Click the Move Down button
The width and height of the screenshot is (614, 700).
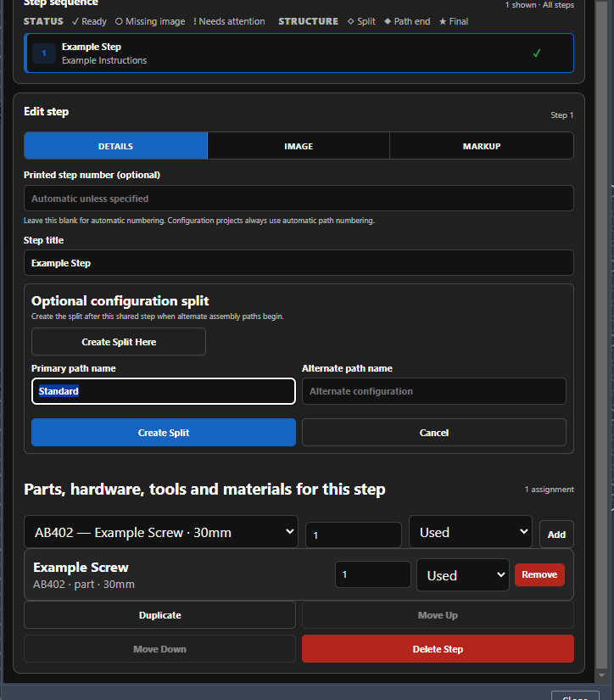[159, 649]
